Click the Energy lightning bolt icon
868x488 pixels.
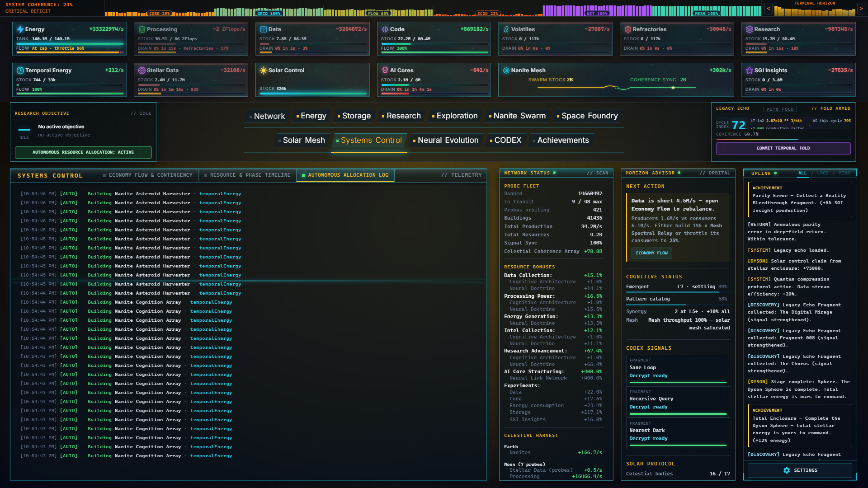[x=20, y=29]
